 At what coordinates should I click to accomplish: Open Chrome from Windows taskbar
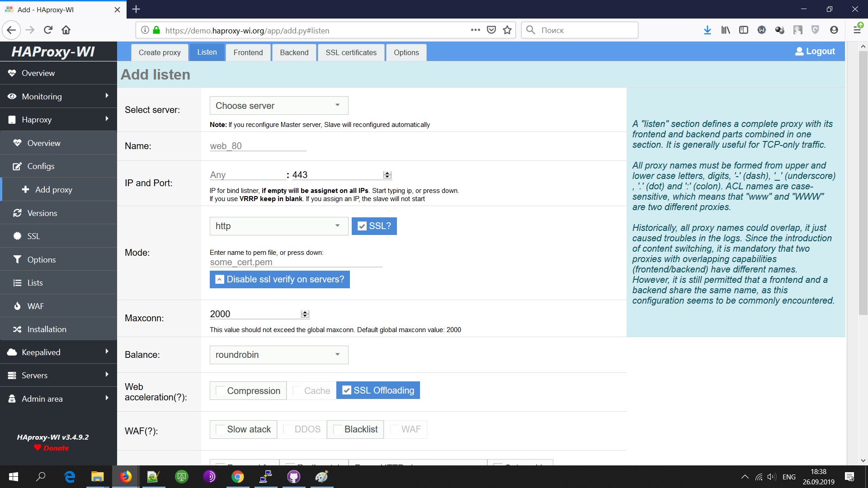click(238, 477)
